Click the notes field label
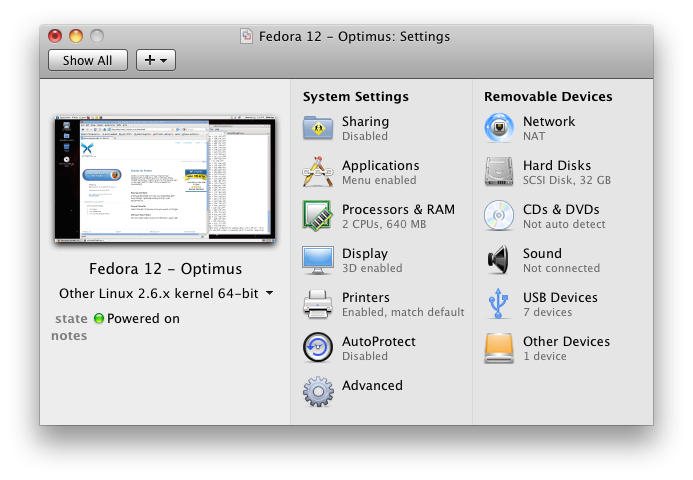This screenshot has height=480, width=693. pos(69,336)
